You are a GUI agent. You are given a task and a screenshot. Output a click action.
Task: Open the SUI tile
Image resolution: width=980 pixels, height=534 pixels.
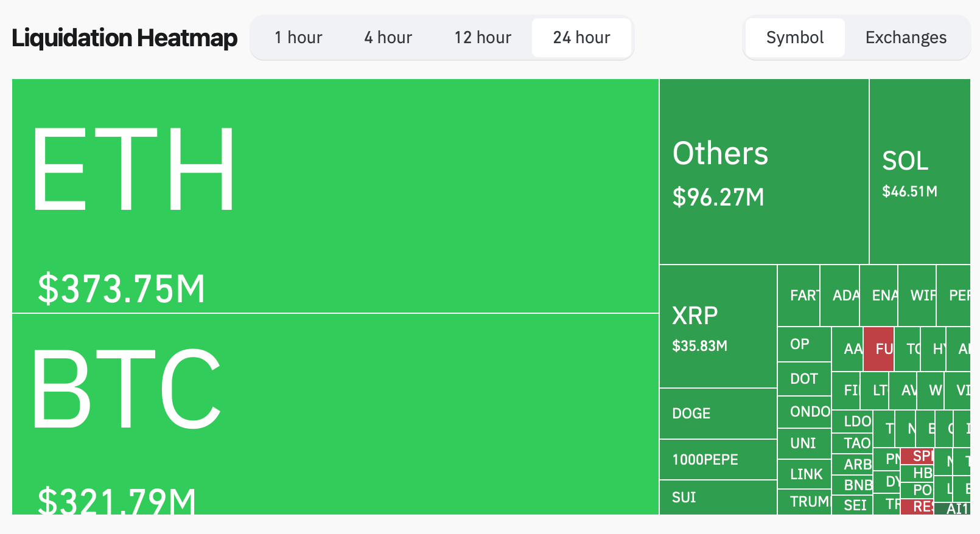pyautogui.click(x=718, y=498)
